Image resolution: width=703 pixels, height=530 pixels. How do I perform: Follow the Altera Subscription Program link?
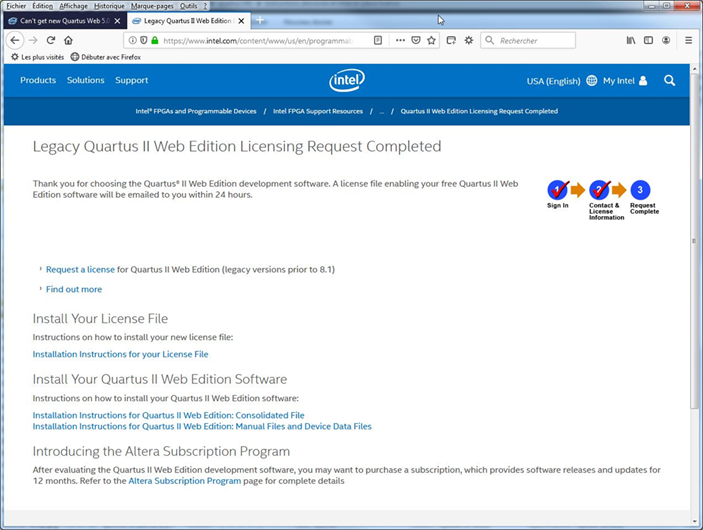point(185,481)
